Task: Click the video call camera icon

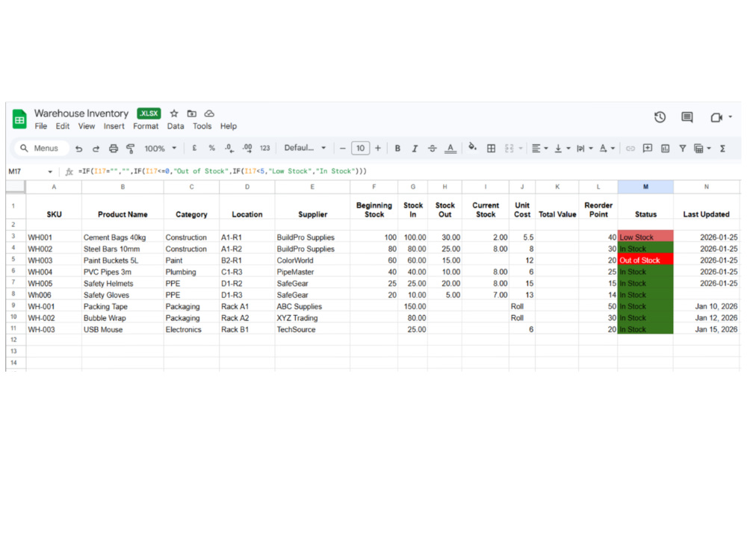Action: [x=716, y=117]
